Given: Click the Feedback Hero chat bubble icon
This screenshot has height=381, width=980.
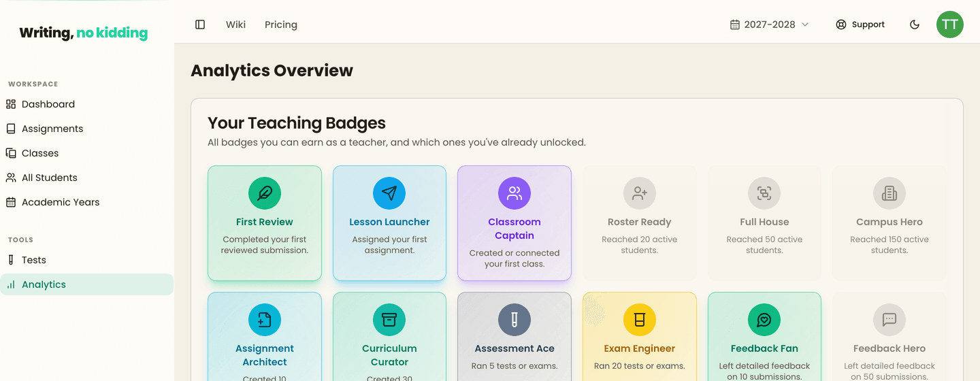Looking at the screenshot, I should tap(889, 320).
